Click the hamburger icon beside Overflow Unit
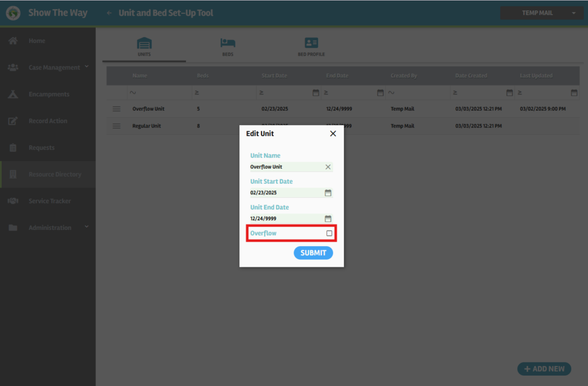588x386 pixels. (x=116, y=108)
